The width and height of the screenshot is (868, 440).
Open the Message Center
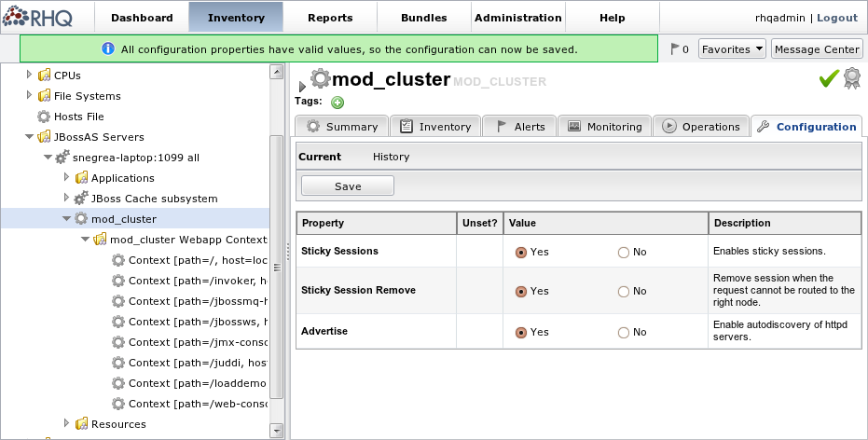817,49
